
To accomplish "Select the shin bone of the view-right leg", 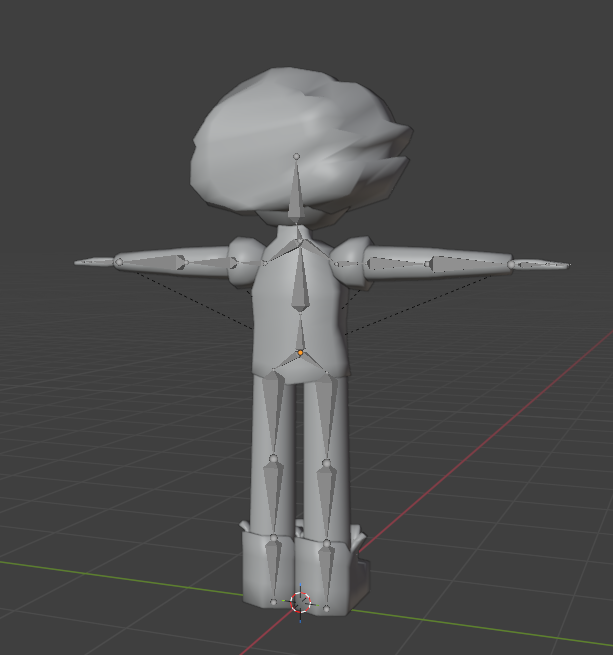I will click(x=327, y=502).
